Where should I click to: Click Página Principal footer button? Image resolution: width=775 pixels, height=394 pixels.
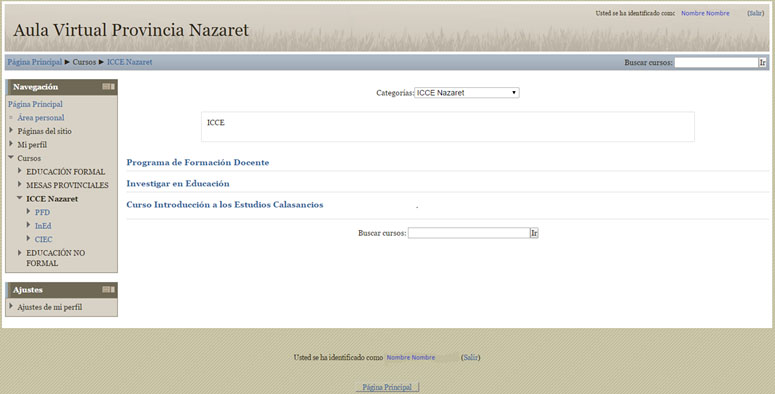pos(387,387)
